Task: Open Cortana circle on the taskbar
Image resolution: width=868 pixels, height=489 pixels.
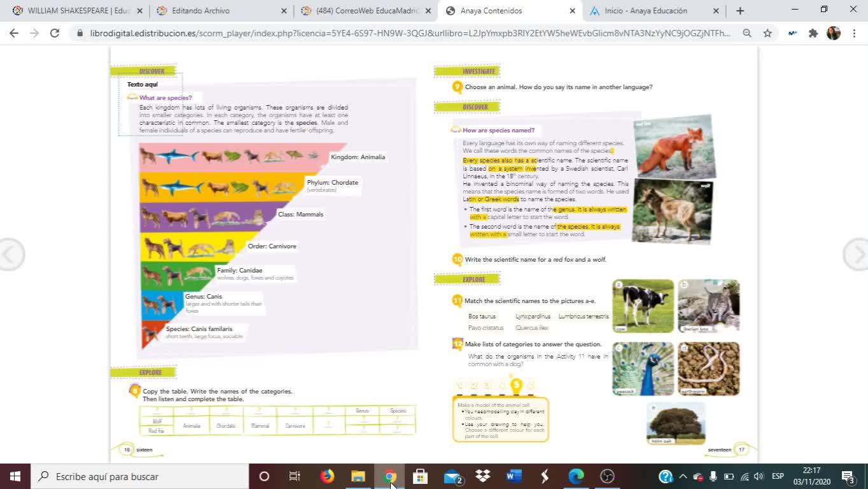Action: 264,476
